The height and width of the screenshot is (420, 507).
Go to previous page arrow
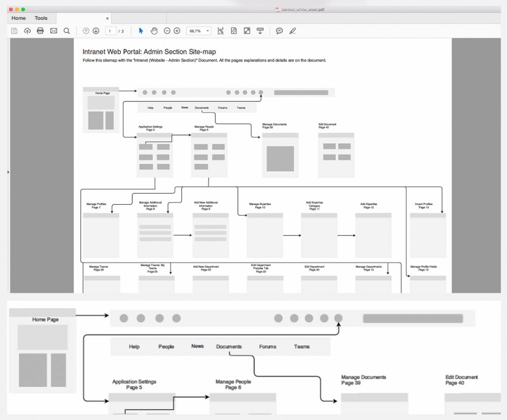86,31
